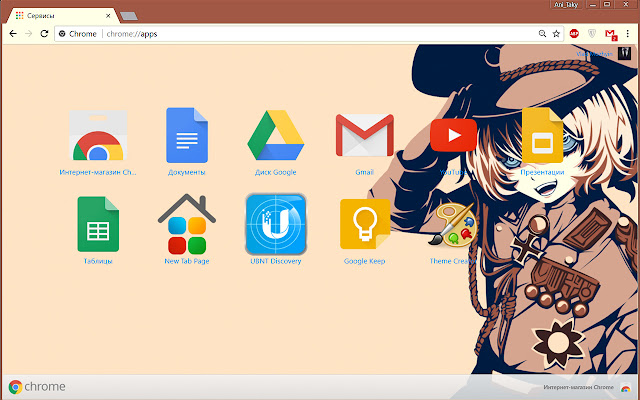The image size is (640, 400).
Task: Click the New Tab Page label text
Action: pos(187,261)
